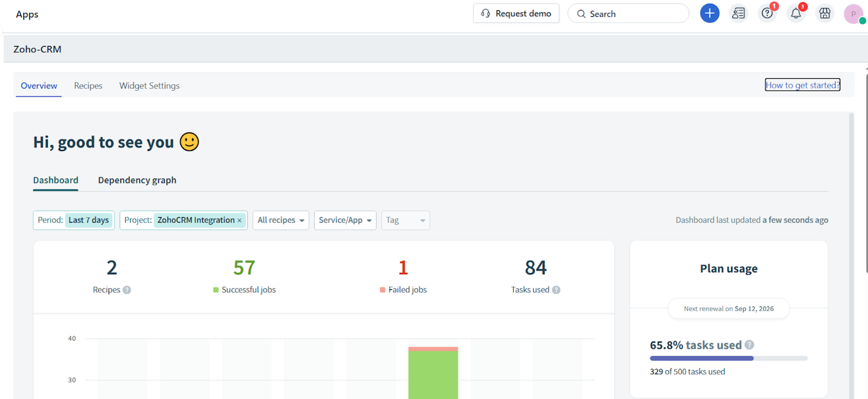Click Next renewal on Sep 12, 2026

pyautogui.click(x=729, y=309)
